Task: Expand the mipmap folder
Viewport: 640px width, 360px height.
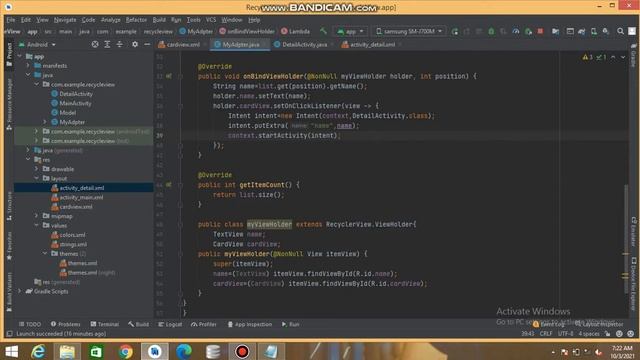Action: [x=36, y=216]
